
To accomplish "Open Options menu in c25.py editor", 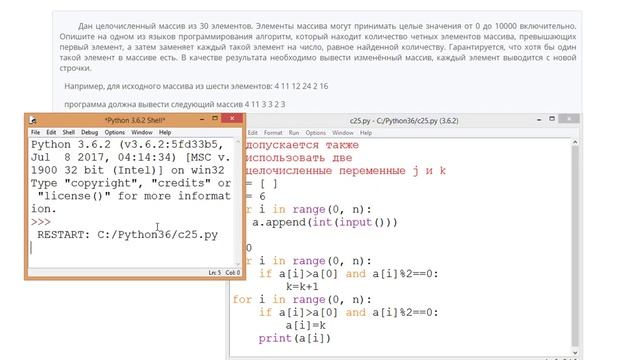I will click(x=316, y=133).
